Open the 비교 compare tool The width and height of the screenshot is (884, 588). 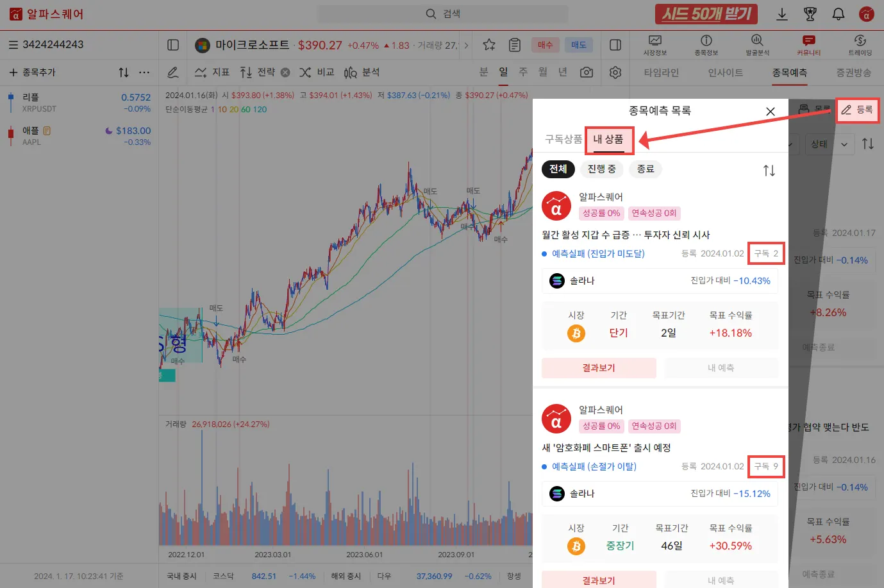pos(317,72)
